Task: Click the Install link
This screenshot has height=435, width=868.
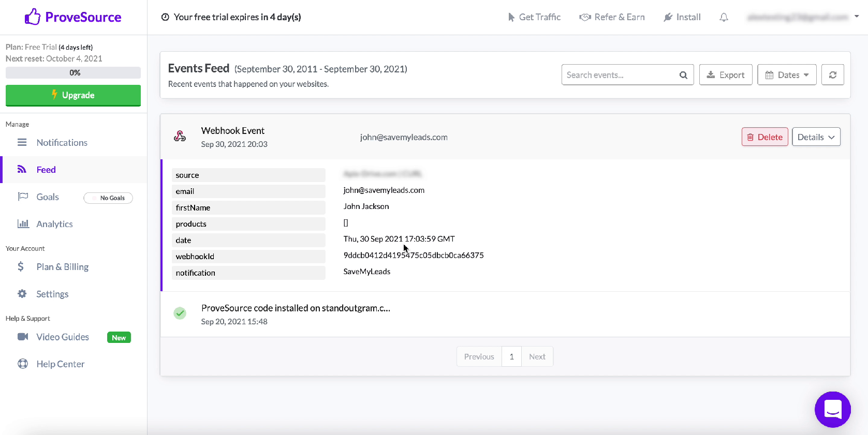Action: 682,17
